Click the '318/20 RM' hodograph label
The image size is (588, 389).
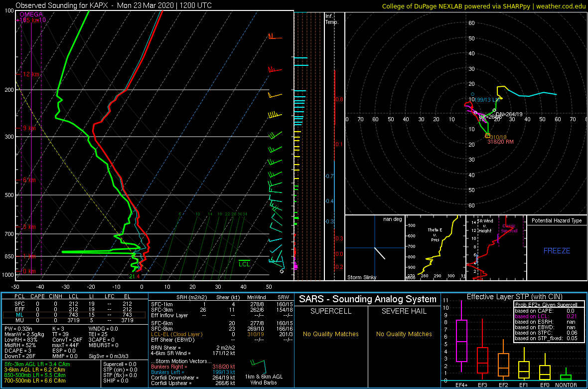[501, 142]
